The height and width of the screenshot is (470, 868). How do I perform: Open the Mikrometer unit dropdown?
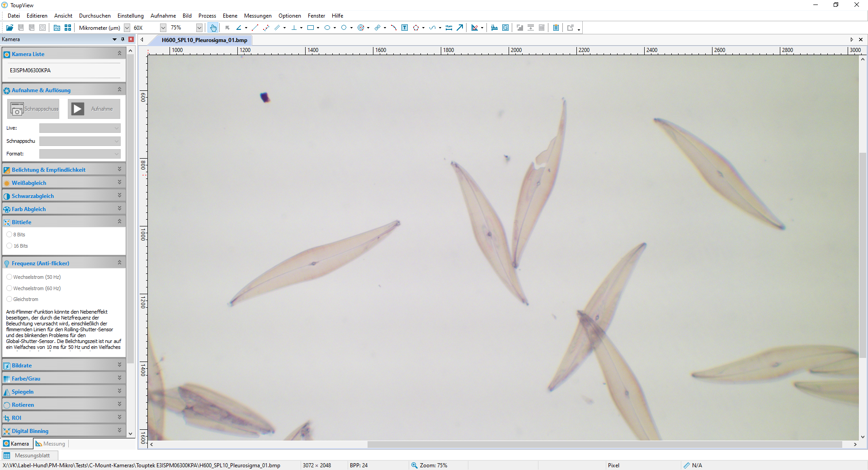127,28
